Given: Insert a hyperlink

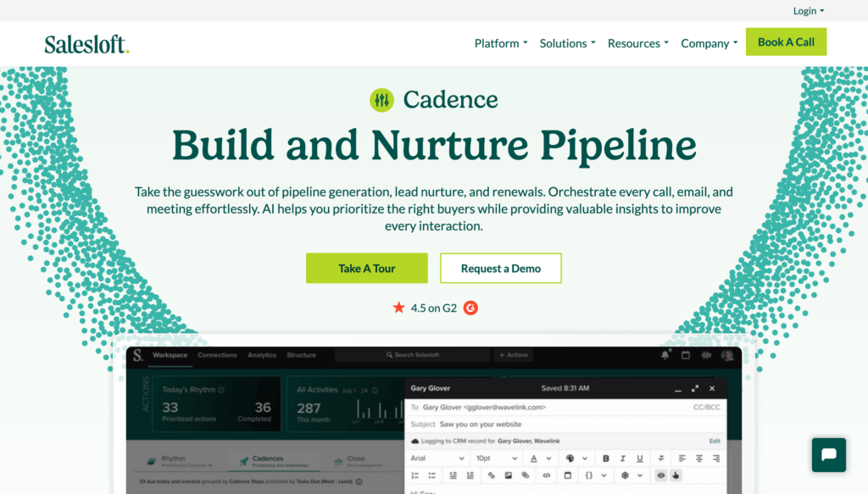Looking at the screenshot, I should click(x=491, y=475).
